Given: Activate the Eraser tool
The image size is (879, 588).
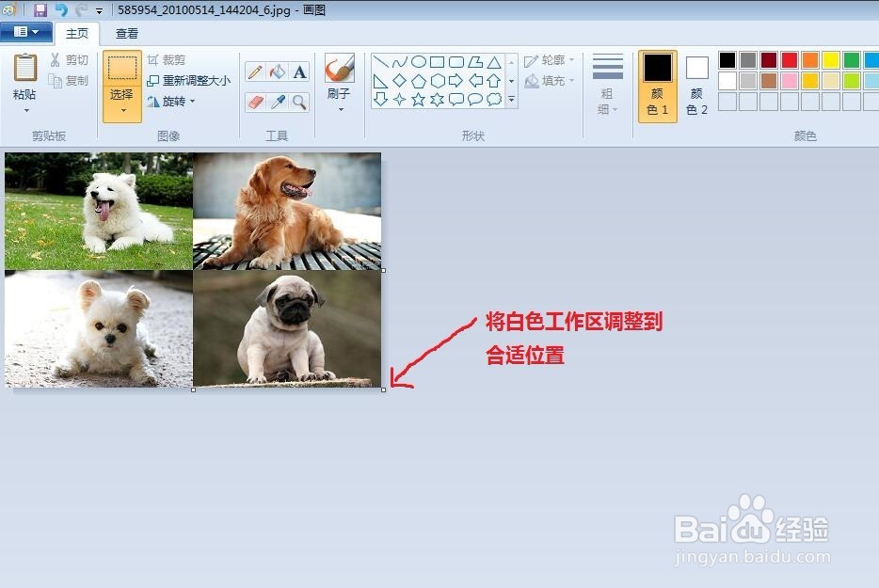Looking at the screenshot, I should (x=254, y=99).
